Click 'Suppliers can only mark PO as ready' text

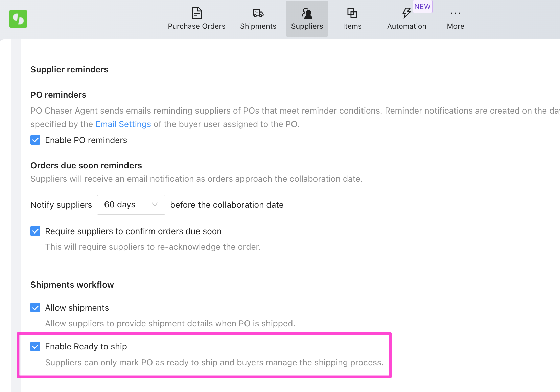(x=214, y=362)
